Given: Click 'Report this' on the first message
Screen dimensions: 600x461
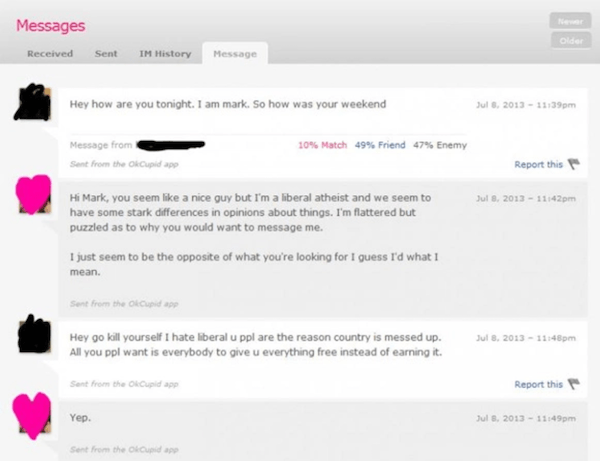Looking at the screenshot, I should tap(538, 164).
